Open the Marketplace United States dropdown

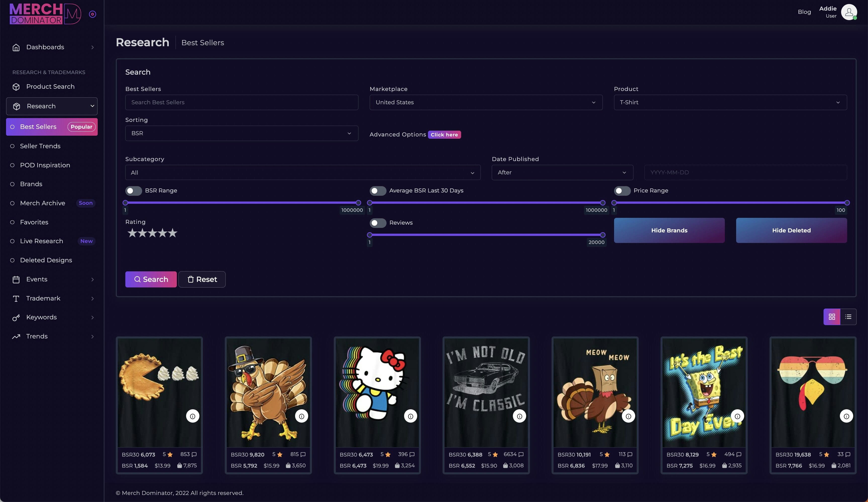[x=486, y=102]
